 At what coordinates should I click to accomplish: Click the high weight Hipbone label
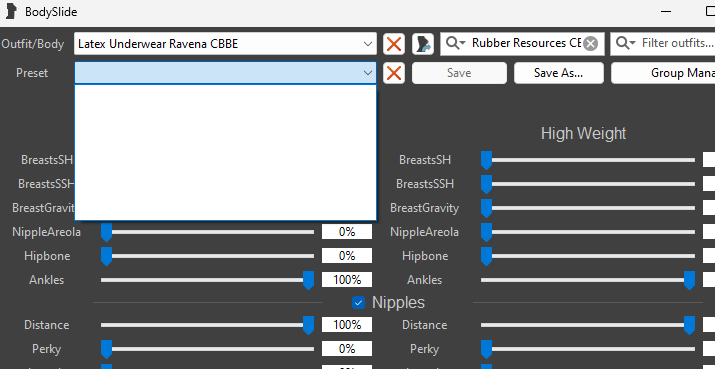coord(425,256)
